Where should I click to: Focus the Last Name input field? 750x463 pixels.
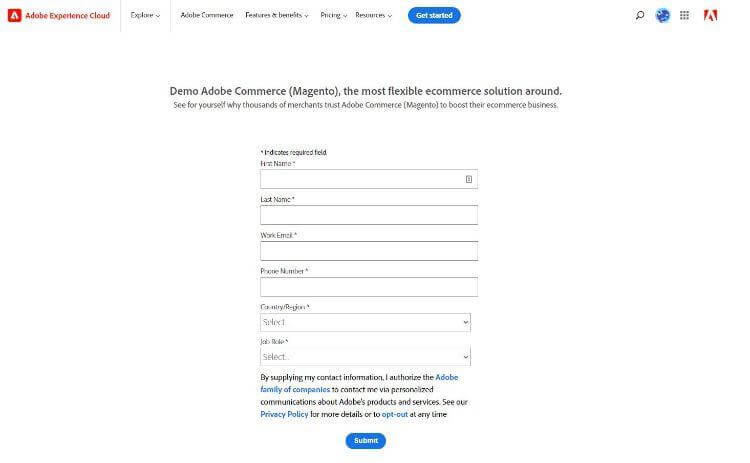(x=369, y=215)
